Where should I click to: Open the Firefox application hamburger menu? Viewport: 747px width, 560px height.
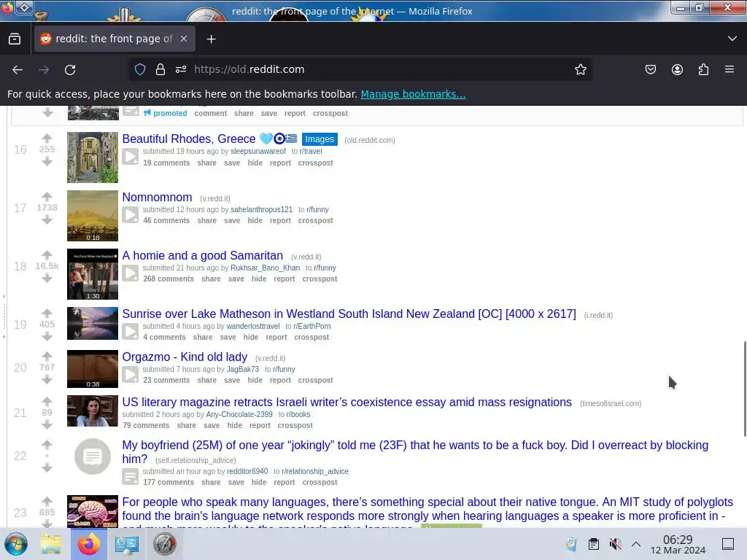coord(729,69)
